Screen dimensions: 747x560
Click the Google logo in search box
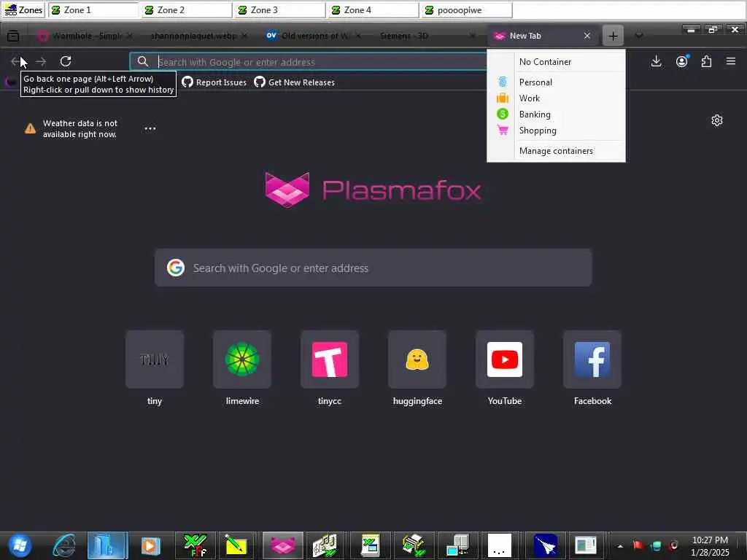point(176,268)
